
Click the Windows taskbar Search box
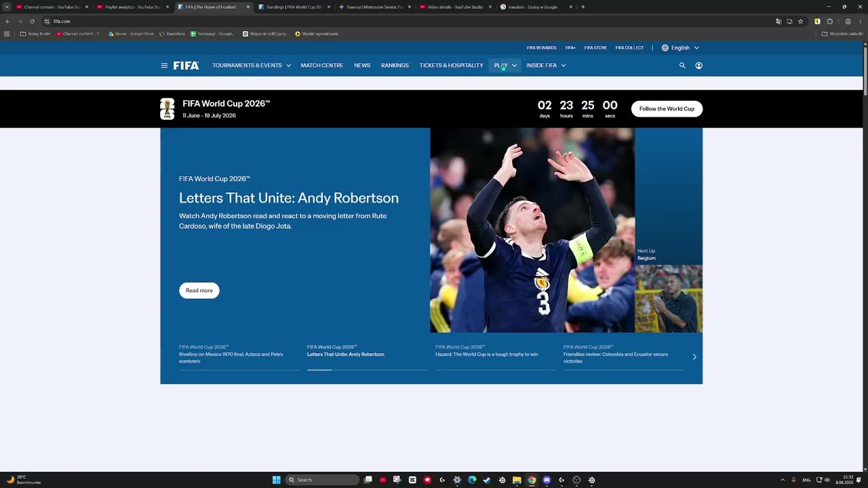click(322, 480)
